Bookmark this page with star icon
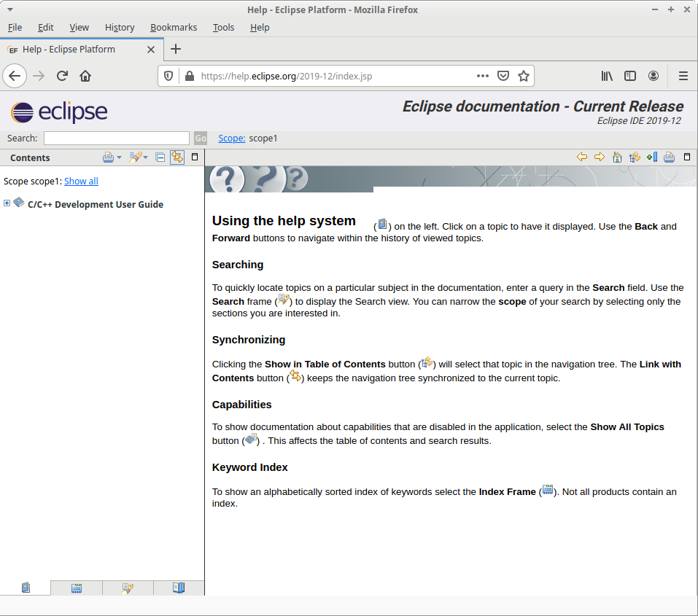Image resolution: width=698 pixels, height=616 pixels. [x=524, y=76]
